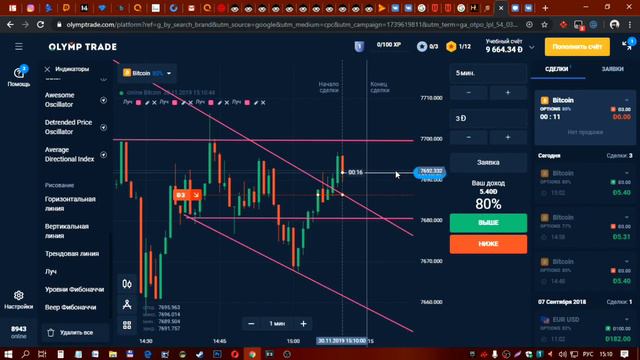Decrease trade amount with minus

click(x=469, y=138)
